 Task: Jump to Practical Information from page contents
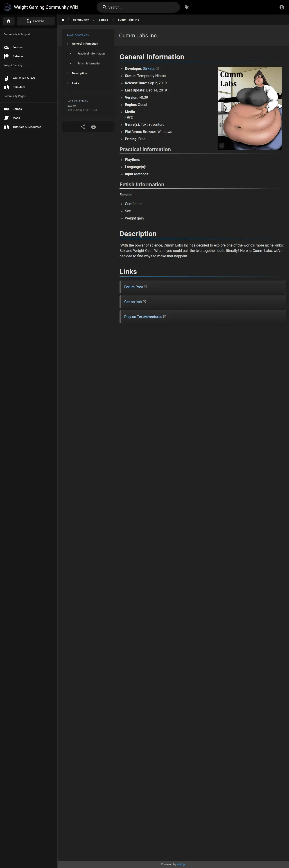91,54
